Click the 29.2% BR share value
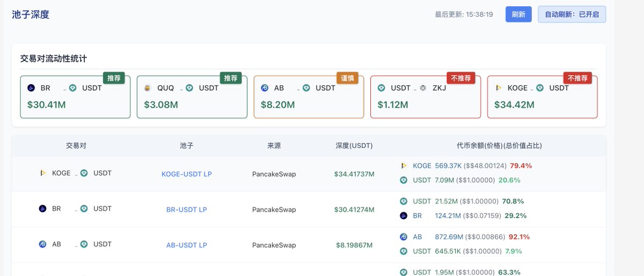Image resolution: width=644 pixels, height=276 pixels. pyautogui.click(x=516, y=215)
